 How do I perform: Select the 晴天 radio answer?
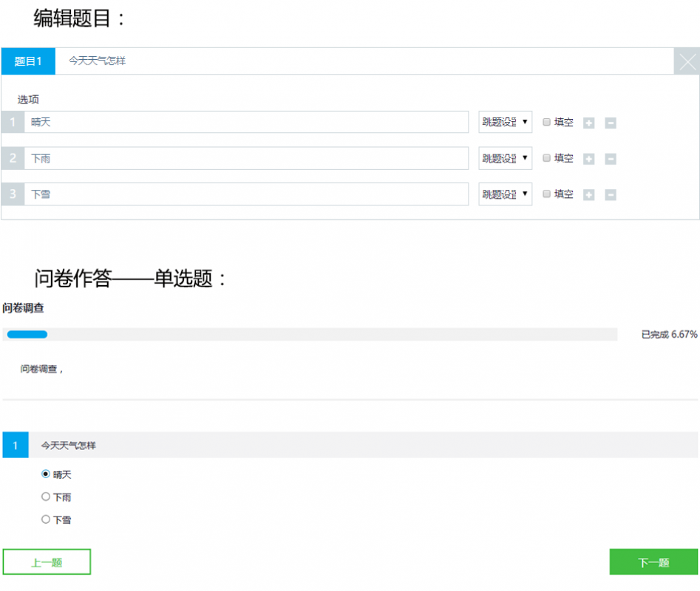pyautogui.click(x=46, y=474)
